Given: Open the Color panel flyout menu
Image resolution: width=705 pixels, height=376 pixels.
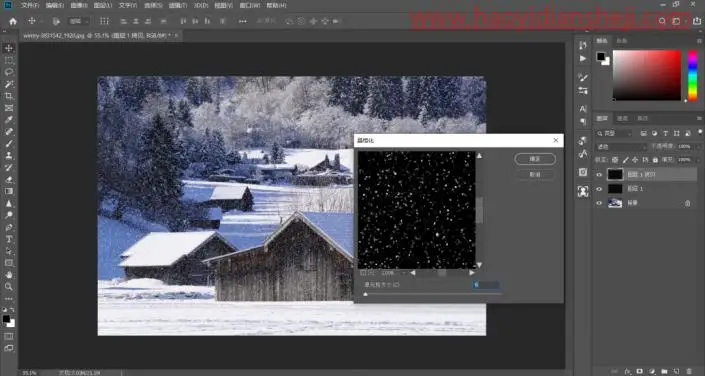Looking at the screenshot, I should click(x=699, y=41).
